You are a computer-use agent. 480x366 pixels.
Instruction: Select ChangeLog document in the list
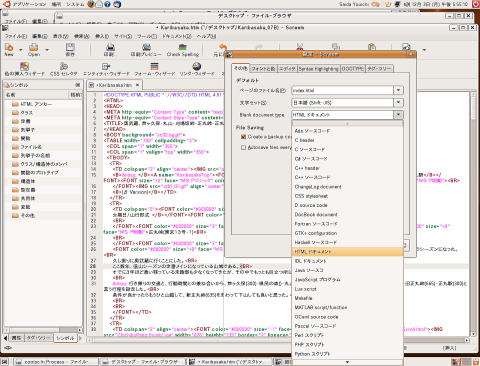coord(347,187)
